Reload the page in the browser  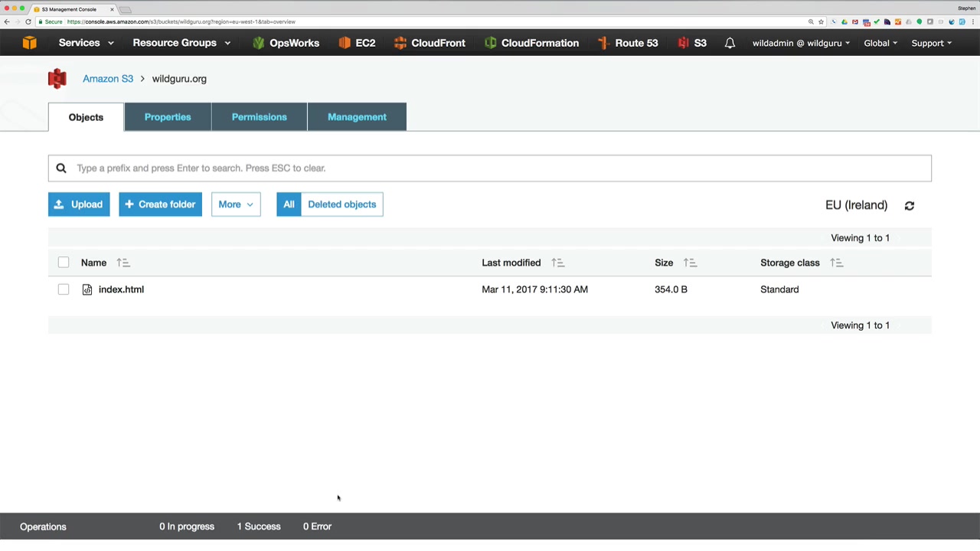[x=28, y=21]
